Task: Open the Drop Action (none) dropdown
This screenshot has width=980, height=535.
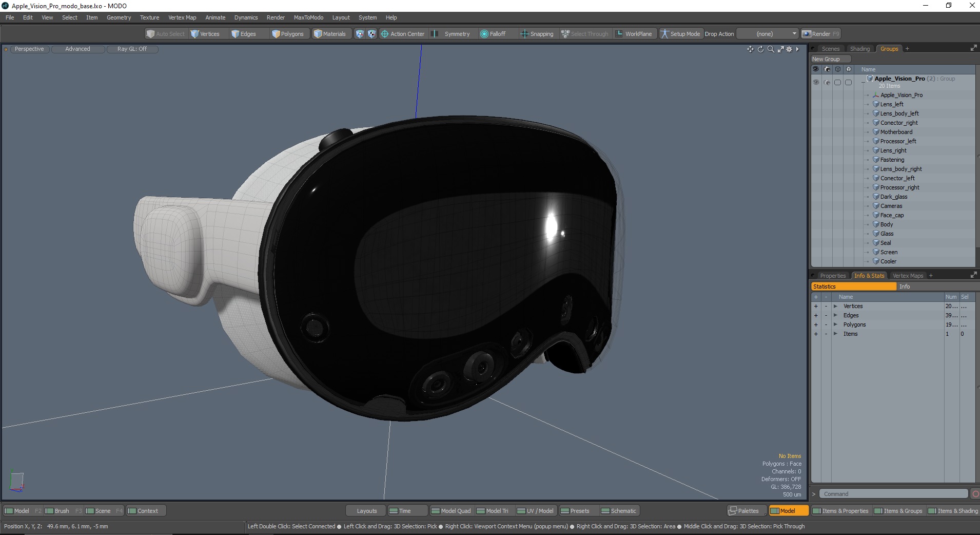Action: [768, 34]
